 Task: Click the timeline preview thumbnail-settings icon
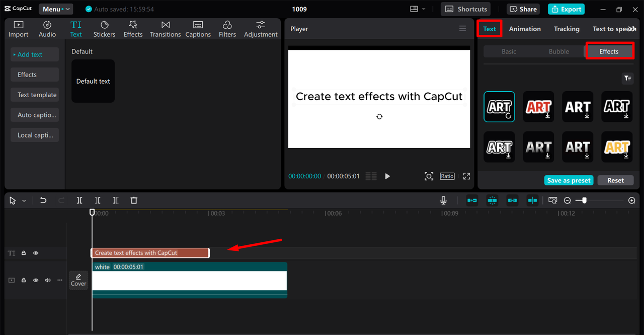pos(552,200)
